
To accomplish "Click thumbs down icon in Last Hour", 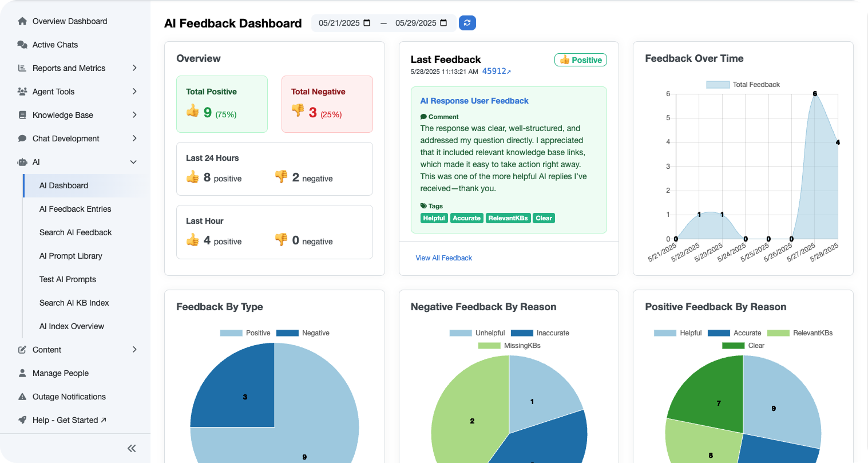I will click(x=281, y=240).
